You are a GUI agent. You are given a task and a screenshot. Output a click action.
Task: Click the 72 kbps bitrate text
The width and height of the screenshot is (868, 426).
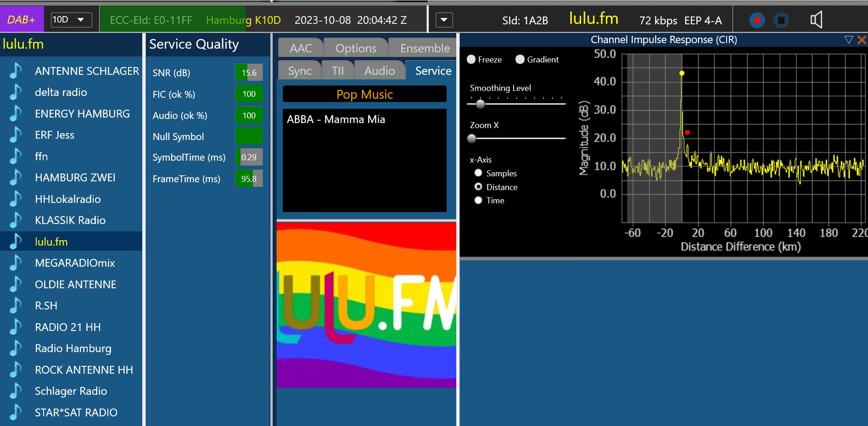(658, 21)
